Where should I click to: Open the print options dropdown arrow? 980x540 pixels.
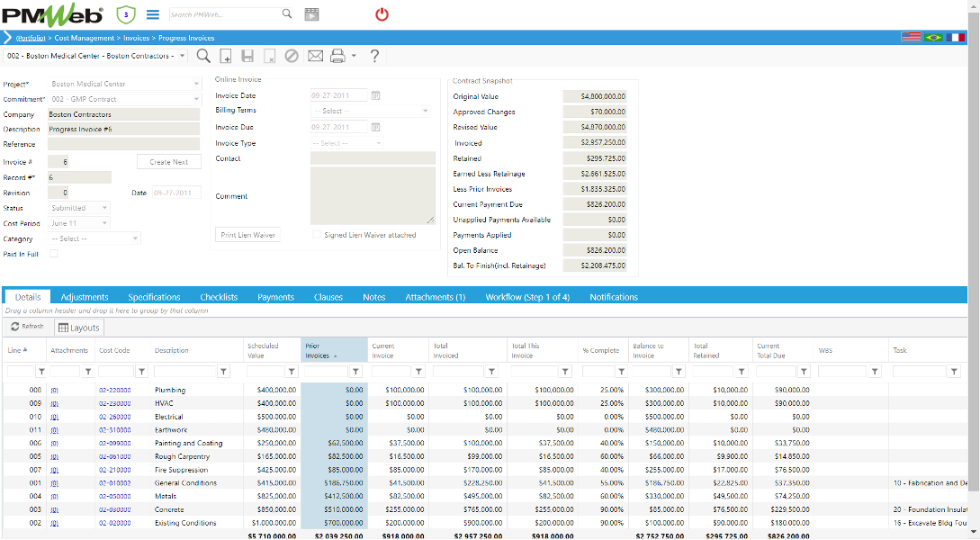pyautogui.click(x=354, y=56)
